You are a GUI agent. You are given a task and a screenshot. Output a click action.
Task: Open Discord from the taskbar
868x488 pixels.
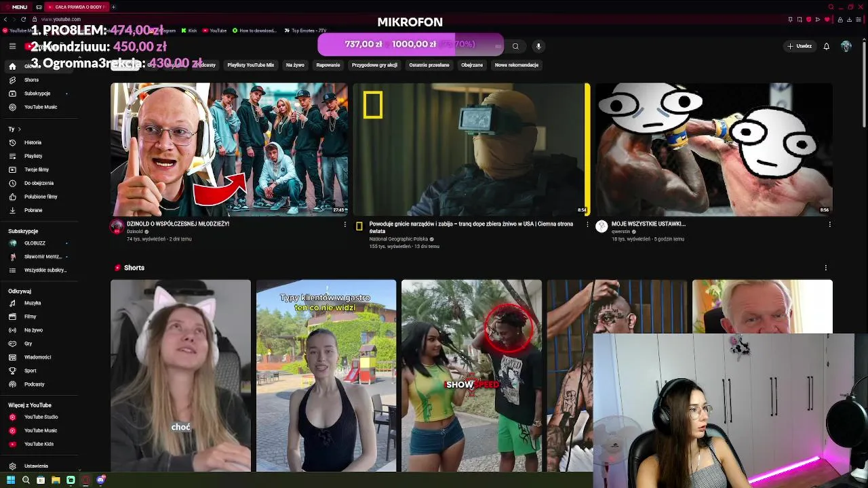click(x=100, y=480)
